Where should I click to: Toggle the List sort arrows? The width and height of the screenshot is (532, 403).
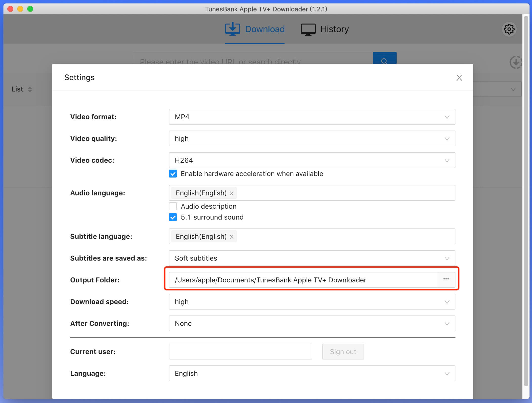tap(30, 89)
